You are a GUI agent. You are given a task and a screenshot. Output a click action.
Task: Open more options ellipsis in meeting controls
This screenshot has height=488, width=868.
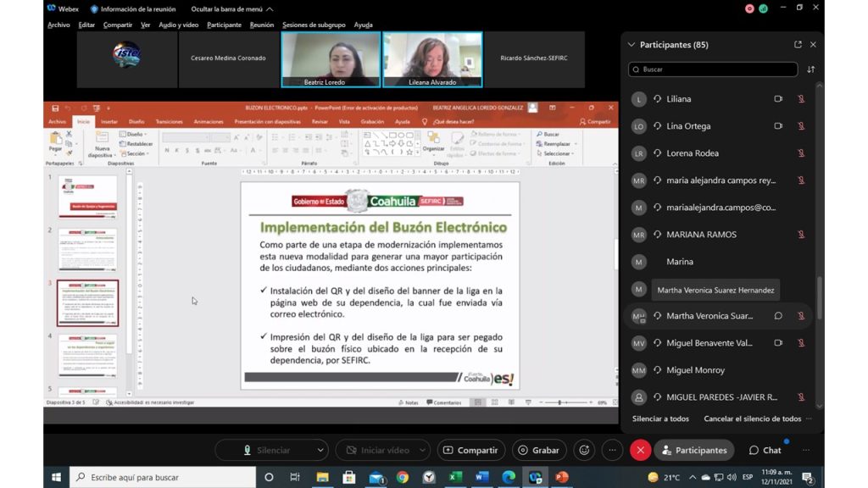(x=612, y=451)
